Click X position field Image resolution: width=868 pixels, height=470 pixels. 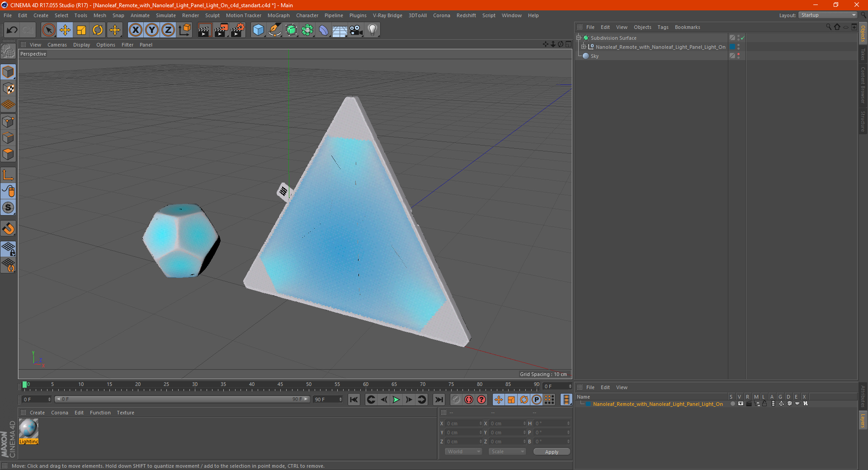point(464,423)
